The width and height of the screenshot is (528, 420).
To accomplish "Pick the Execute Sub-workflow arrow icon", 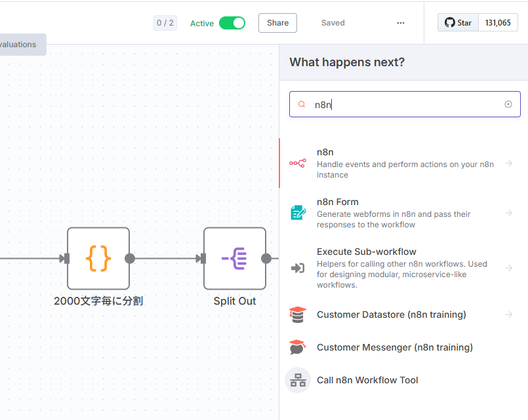I will [x=298, y=268].
